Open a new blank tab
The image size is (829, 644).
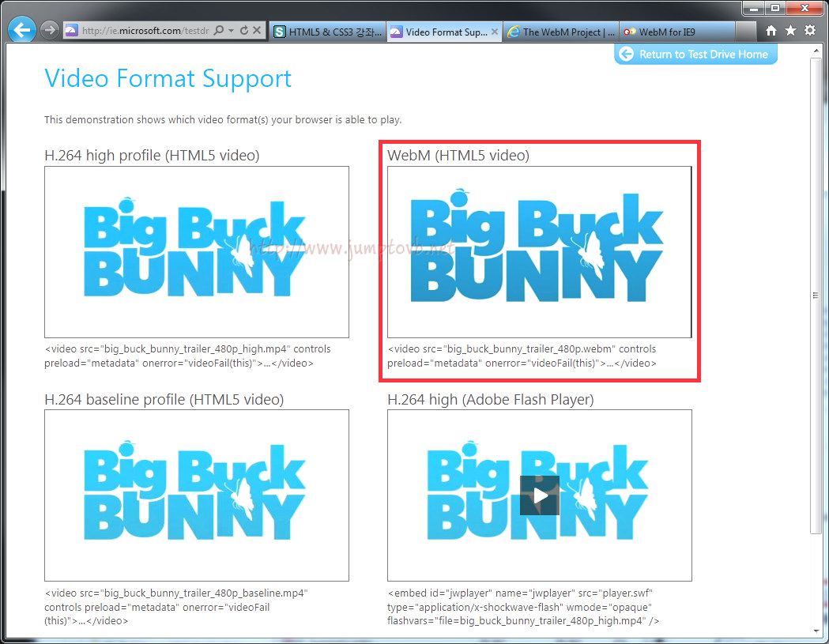tap(745, 32)
